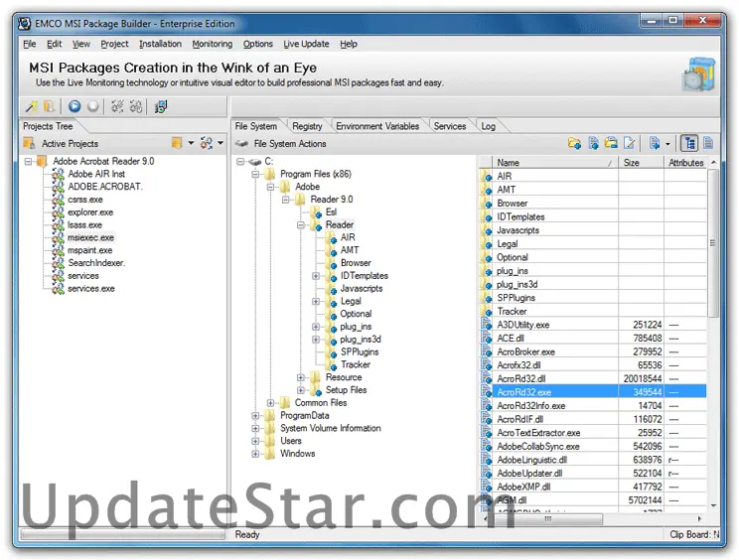Open the dropdown arrow beside project folder button
The image size is (739, 560).
click(191, 143)
